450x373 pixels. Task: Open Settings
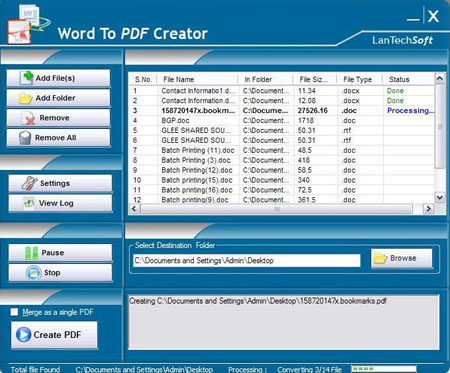pyautogui.click(x=60, y=183)
